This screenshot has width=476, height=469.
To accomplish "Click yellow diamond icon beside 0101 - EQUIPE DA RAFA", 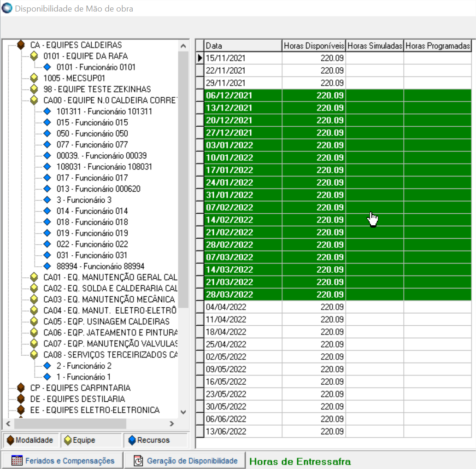I will tap(34, 56).
